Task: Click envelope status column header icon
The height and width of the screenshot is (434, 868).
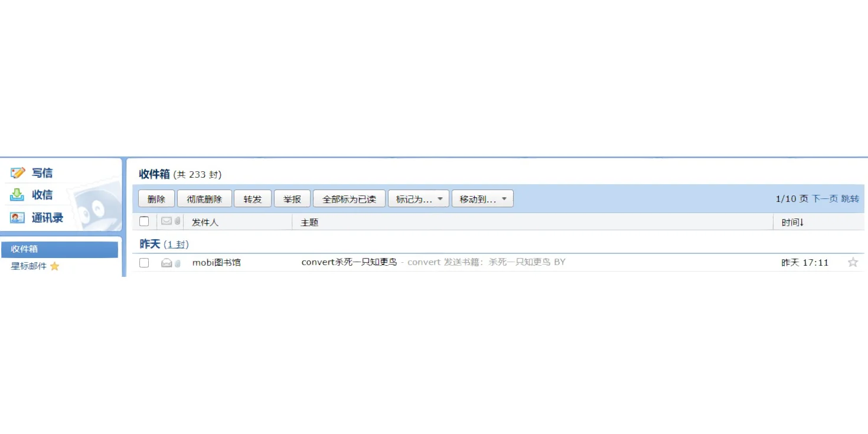Action: 167,221
